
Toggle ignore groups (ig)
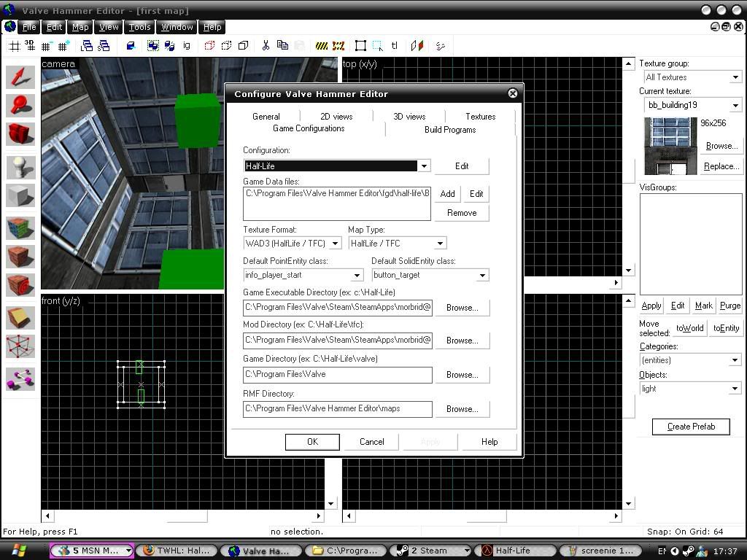pyautogui.click(x=187, y=46)
